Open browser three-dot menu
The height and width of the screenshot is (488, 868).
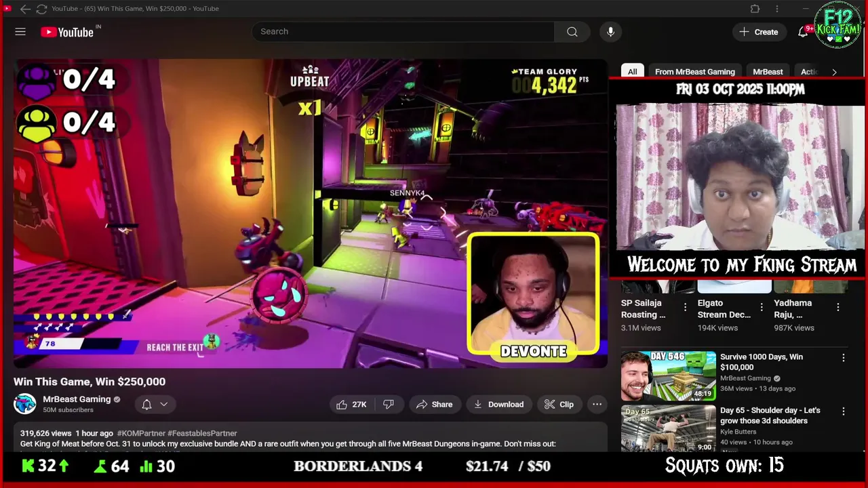(x=777, y=9)
